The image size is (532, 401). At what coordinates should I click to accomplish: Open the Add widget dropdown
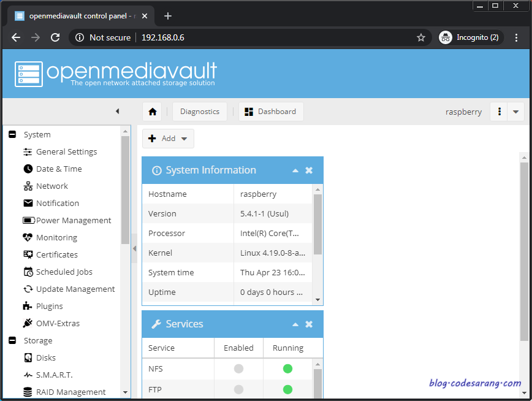coord(168,139)
